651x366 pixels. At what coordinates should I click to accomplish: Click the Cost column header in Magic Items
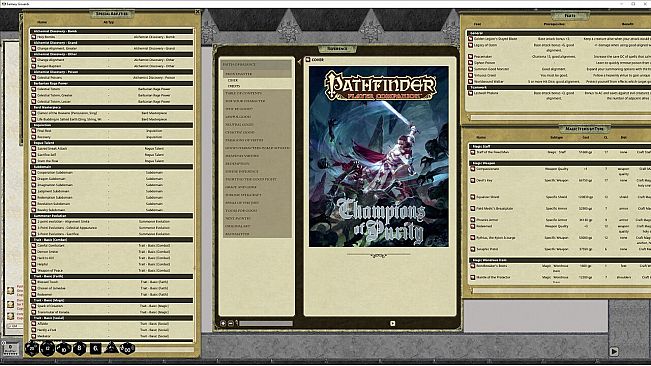pos(586,137)
